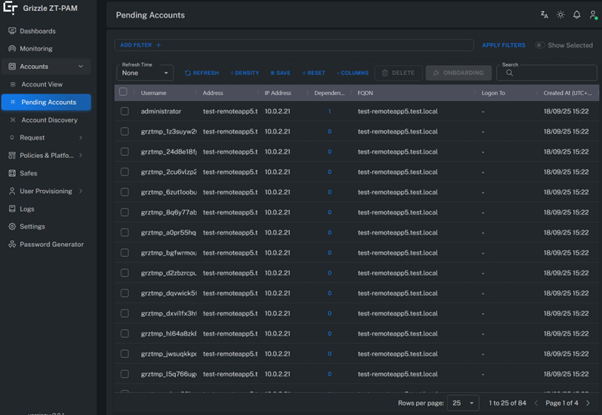Click the Add Filter button
602x415 pixels.
point(140,45)
